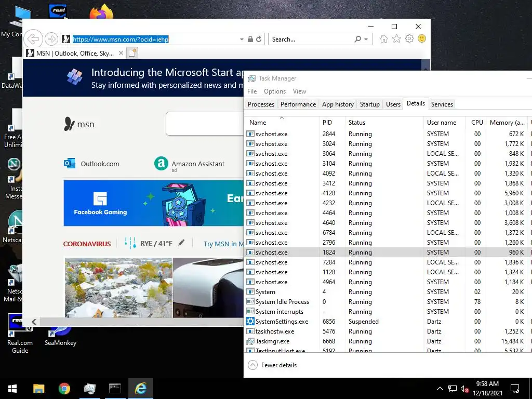Sort by the Status column header
532x399 pixels.
[384, 123]
